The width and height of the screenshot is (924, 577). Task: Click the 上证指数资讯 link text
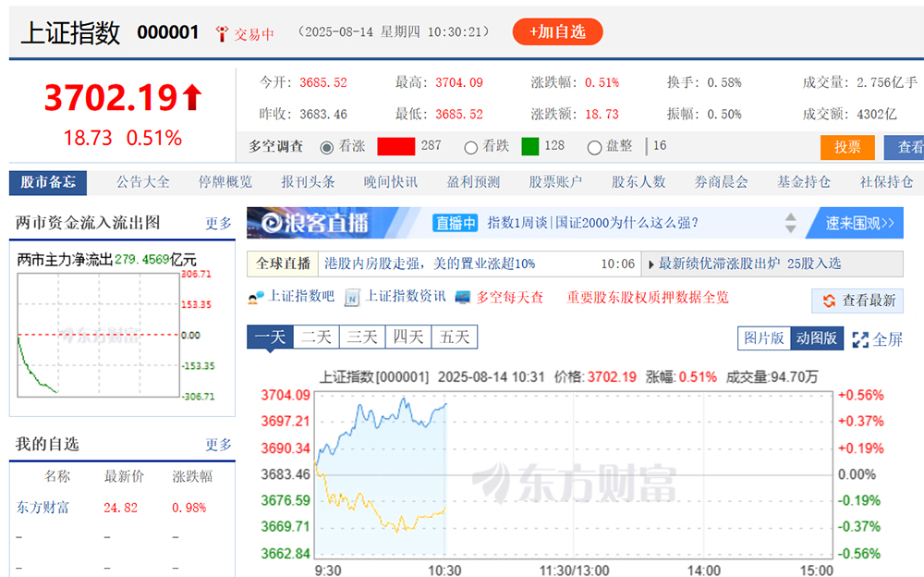[x=406, y=297]
